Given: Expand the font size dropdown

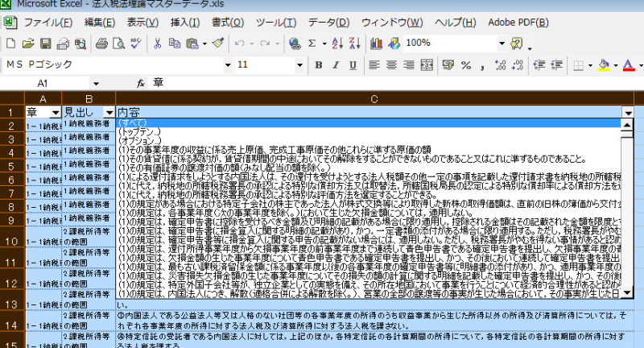Looking at the screenshot, I should tap(299, 65).
